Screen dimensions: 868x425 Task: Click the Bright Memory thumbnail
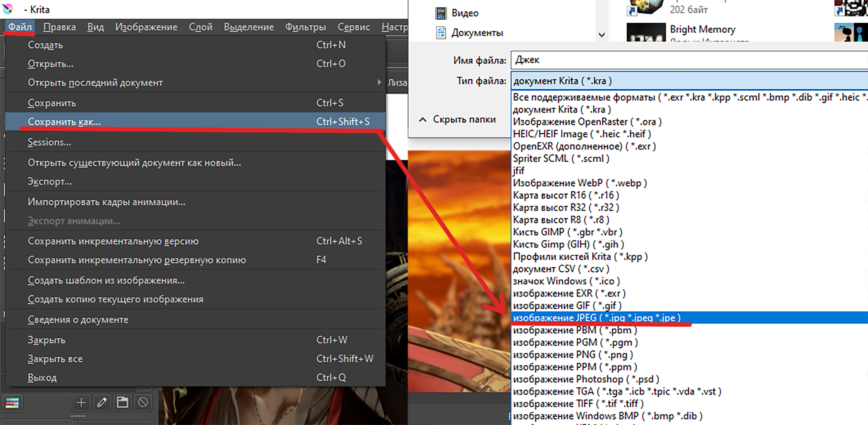[646, 32]
